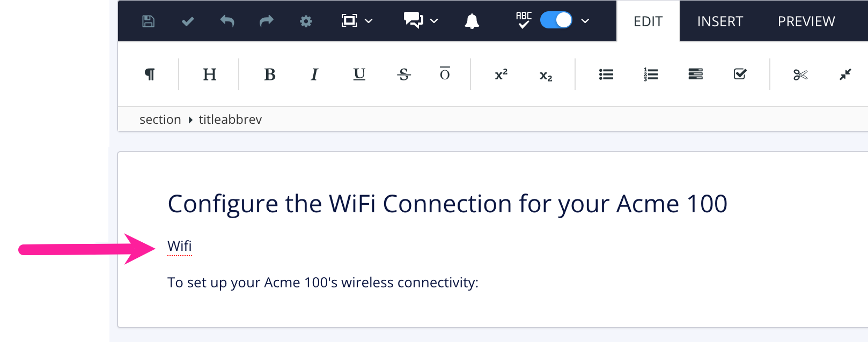Switch to the PREVIEW tab
Viewport: 868px width, 342px height.
[806, 21]
